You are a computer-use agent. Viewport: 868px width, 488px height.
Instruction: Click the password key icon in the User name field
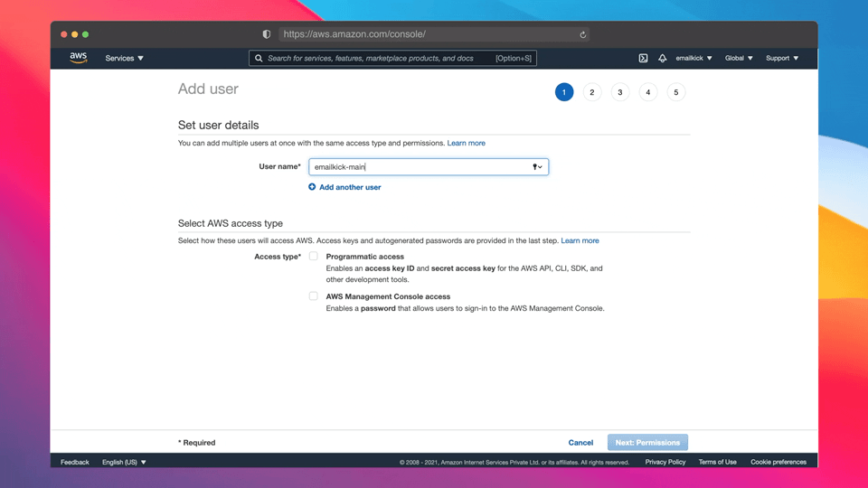pos(537,166)
